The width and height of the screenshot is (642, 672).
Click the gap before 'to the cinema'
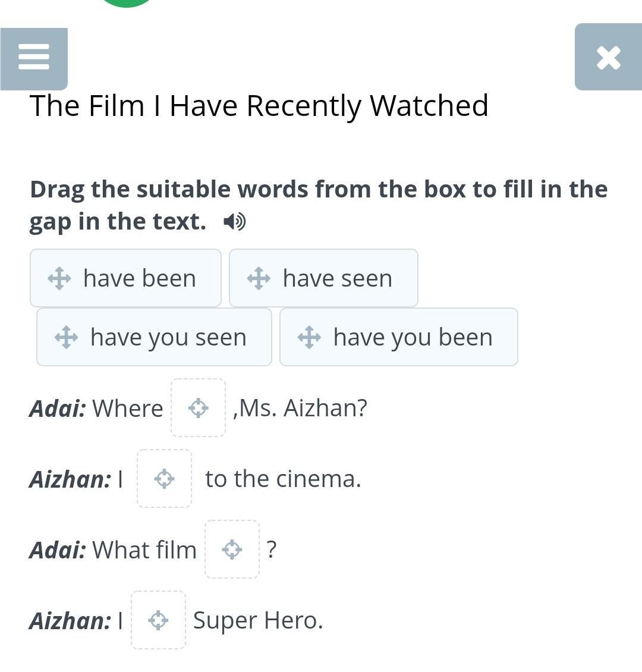[x=165, y=478]
